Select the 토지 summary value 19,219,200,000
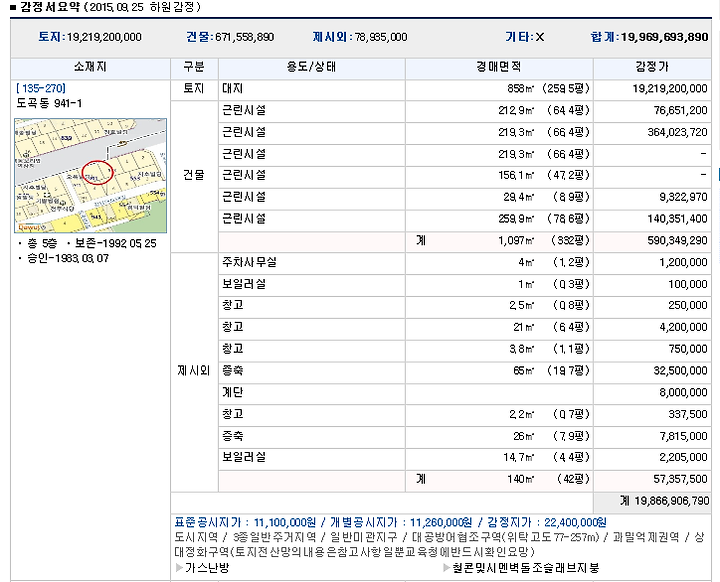 pyautogui.click(x=104, y=37)
